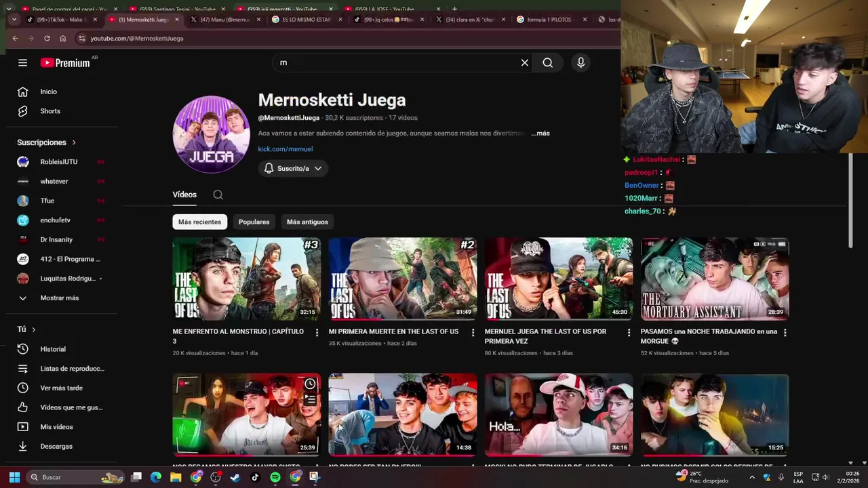
Task: Expand channel description with ...más
Action: 540,134
